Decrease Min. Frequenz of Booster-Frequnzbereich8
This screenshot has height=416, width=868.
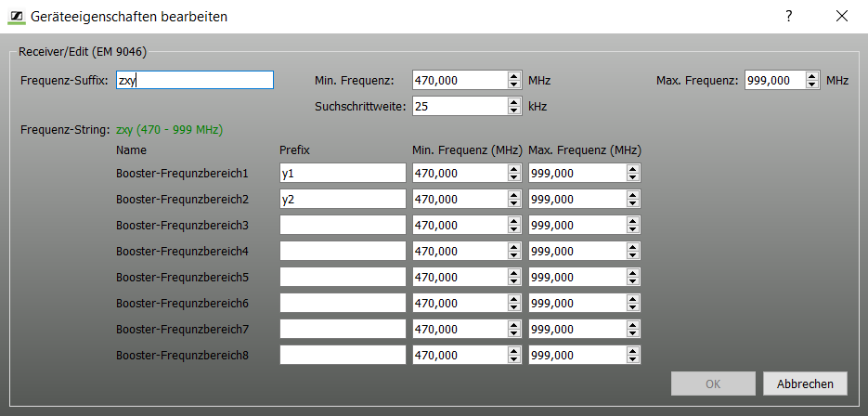[514, 359]
